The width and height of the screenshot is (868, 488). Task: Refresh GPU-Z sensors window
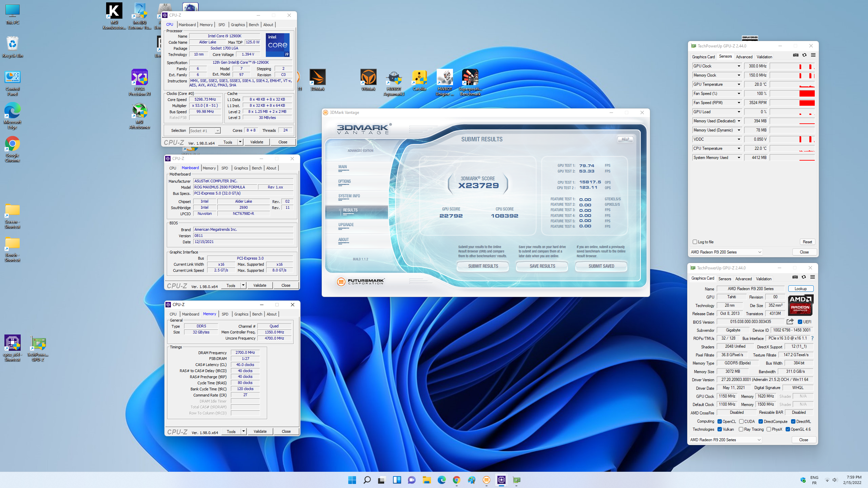[x=804, y=55]
